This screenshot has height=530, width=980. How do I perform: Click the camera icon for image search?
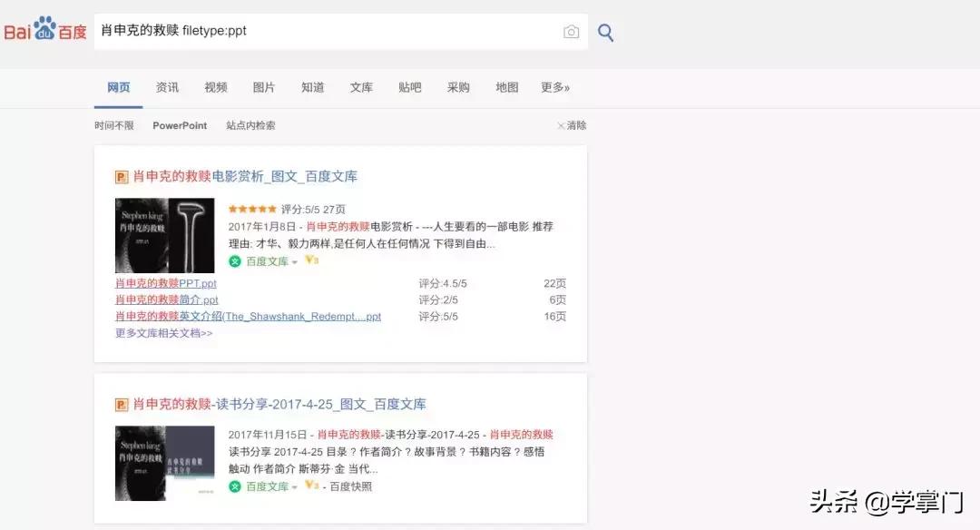tap(571, 31)
